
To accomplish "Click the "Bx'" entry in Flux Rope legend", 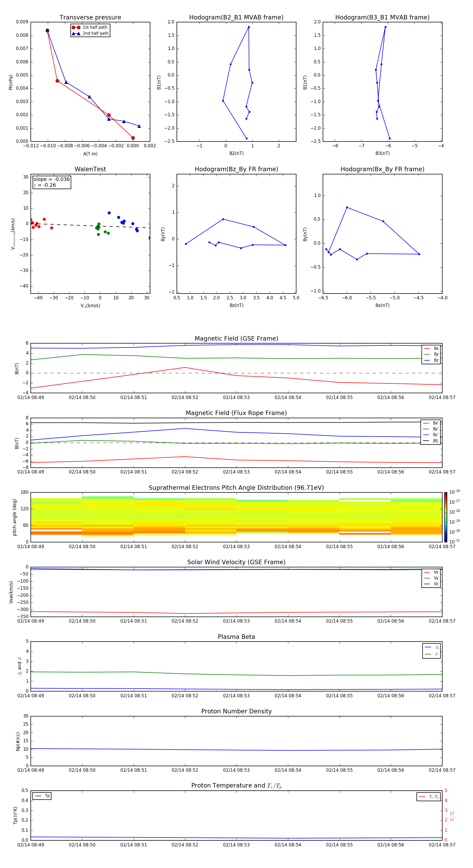I will 431,423.
